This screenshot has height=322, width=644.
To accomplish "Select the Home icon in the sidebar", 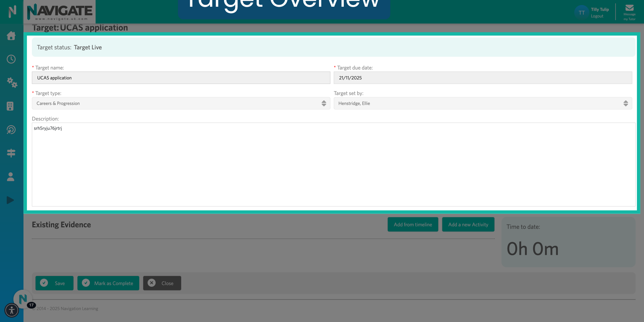I will coord(11,36).
